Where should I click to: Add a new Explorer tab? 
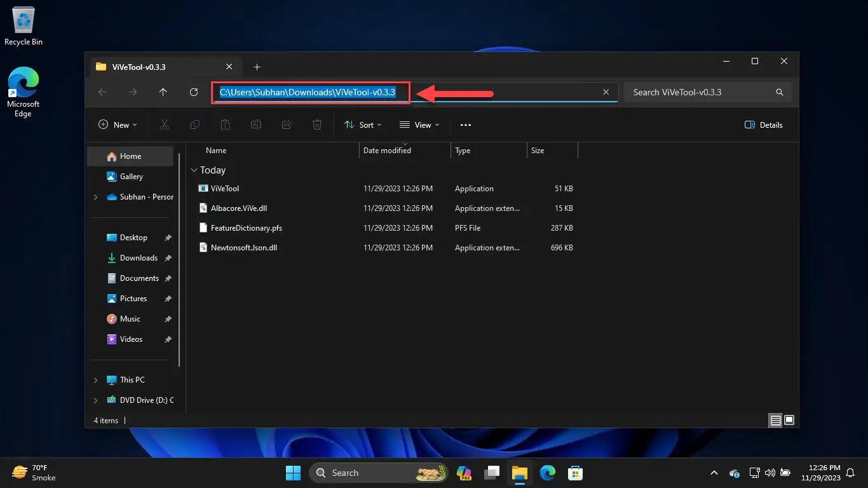(257, 67)
